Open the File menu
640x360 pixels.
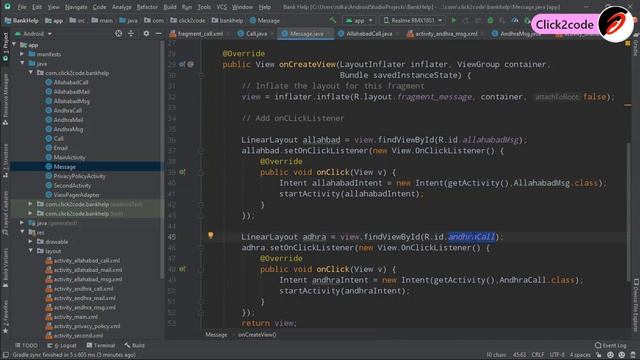[x=22, y=7]
